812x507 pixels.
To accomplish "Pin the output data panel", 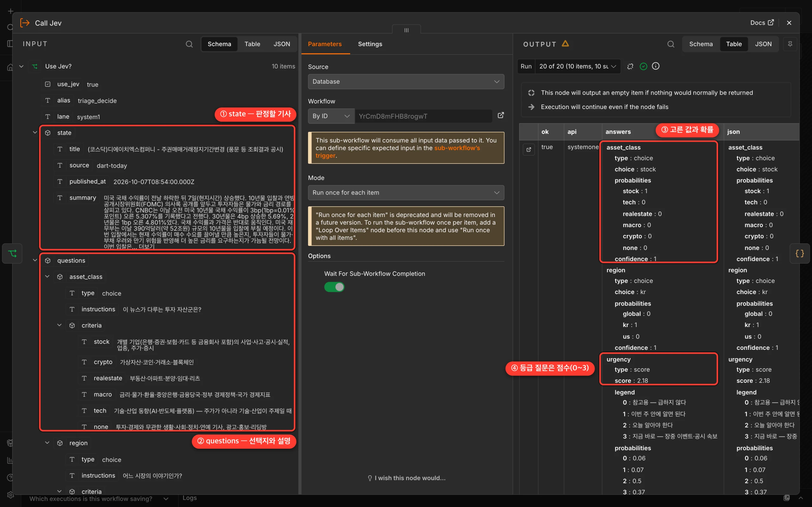I will (x=790, y=44).
